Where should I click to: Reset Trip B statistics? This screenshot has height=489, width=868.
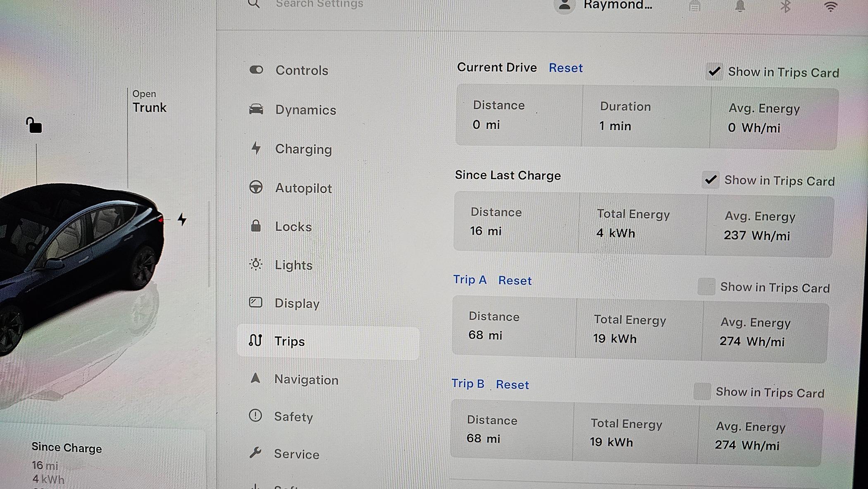click(x=512, y=385)
